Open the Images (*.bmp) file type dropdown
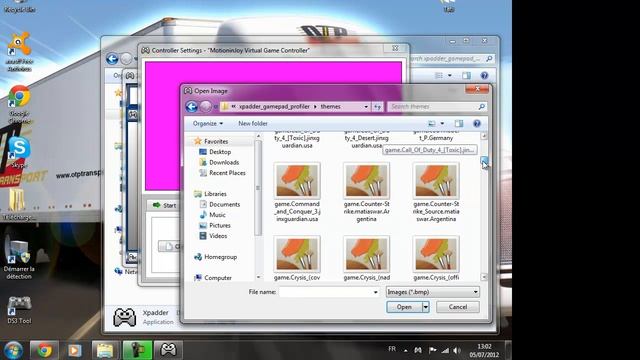 [433, 292]
